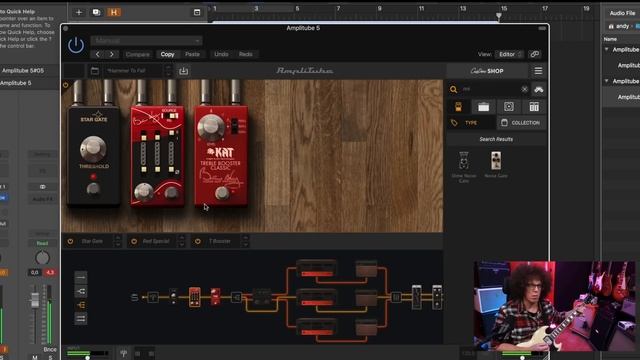
Task: Filter gear by COLLECTION
Action: (x=521, y=123)
